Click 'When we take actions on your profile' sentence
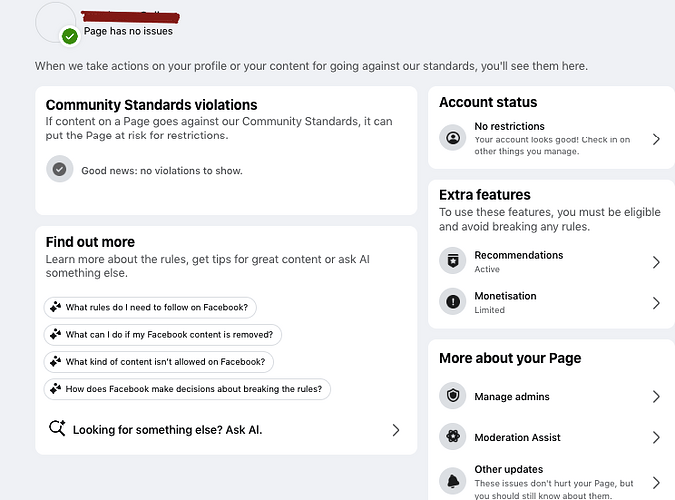This screenshot has height=500, width=675. click(x=311, y=66)
